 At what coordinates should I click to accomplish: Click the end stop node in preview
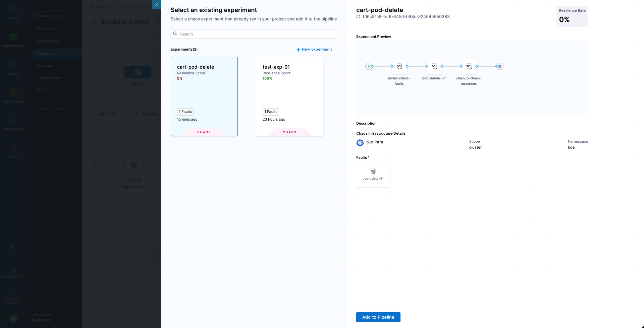pos(500,66)
